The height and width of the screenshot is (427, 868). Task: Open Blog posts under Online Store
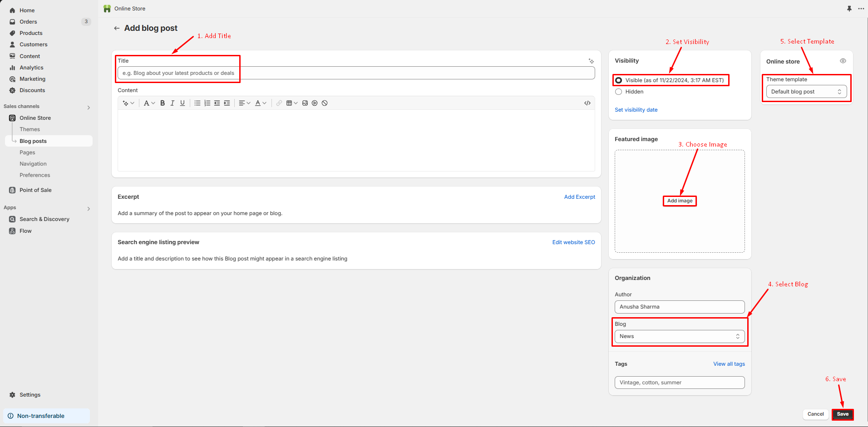(x=49, y=141)
